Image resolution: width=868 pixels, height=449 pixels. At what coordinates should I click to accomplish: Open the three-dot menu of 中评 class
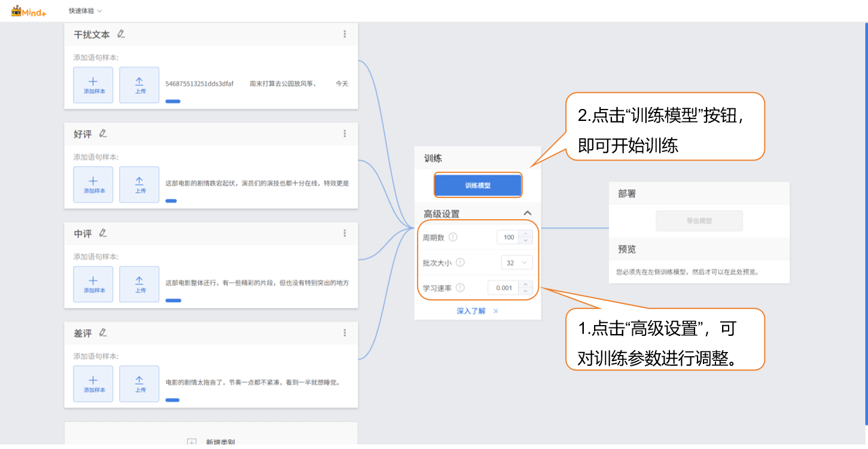(345, 233)
